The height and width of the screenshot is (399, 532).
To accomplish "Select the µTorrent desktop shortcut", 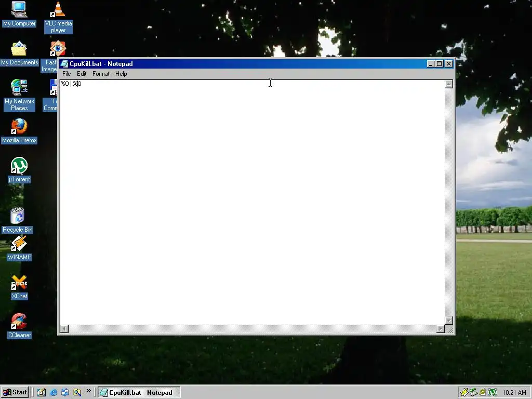I will pos(19,170).
